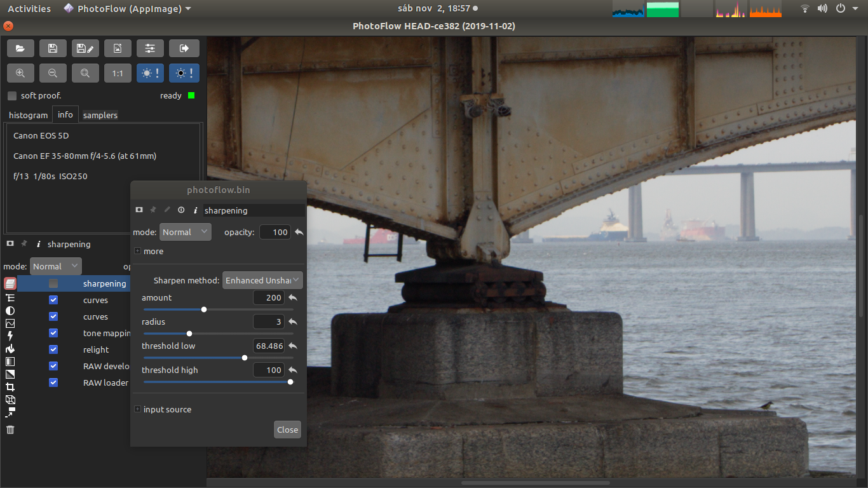The image size is (868, 488).
Task: Switch to the histogram tab
Action: pyautogui.click(x=28, y=115)
